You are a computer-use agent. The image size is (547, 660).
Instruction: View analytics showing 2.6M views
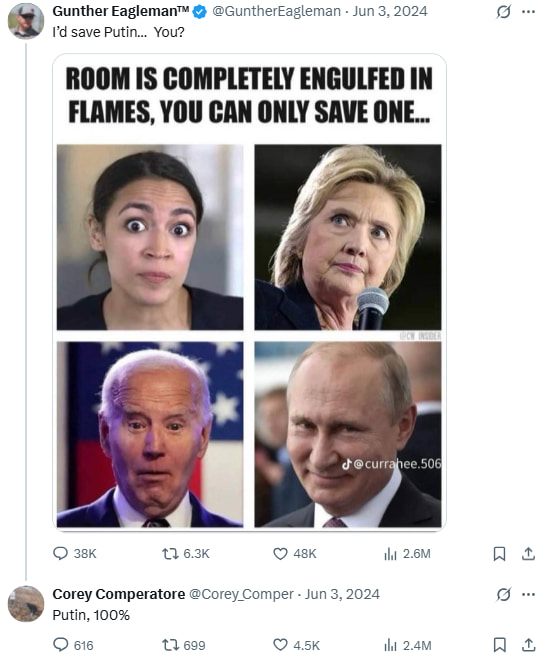(407, 554)
